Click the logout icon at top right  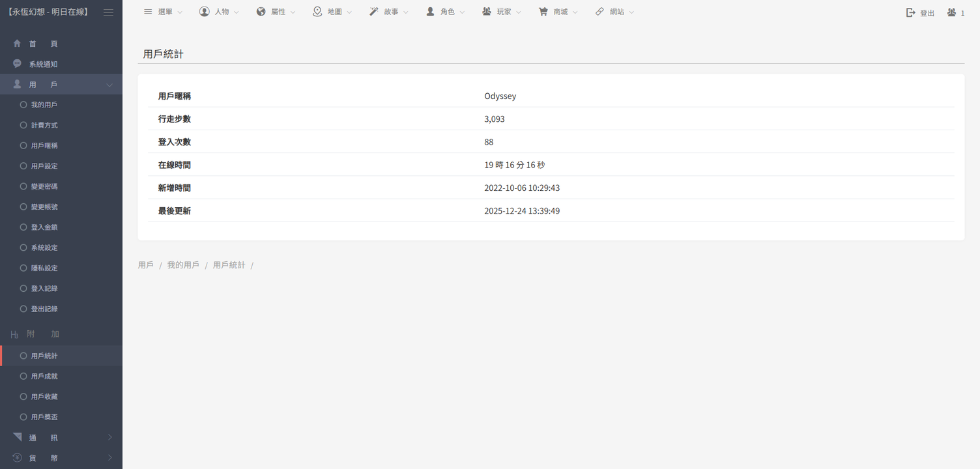911,12
